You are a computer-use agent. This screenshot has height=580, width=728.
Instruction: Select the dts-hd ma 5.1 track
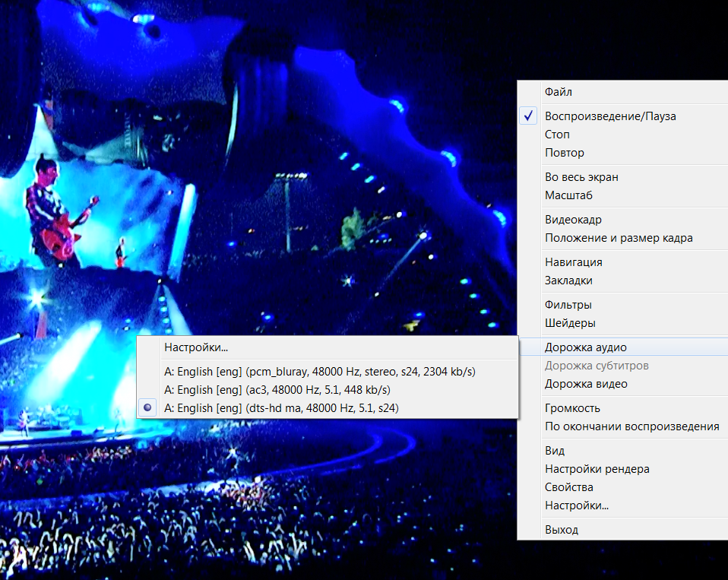tap(281, 408)
